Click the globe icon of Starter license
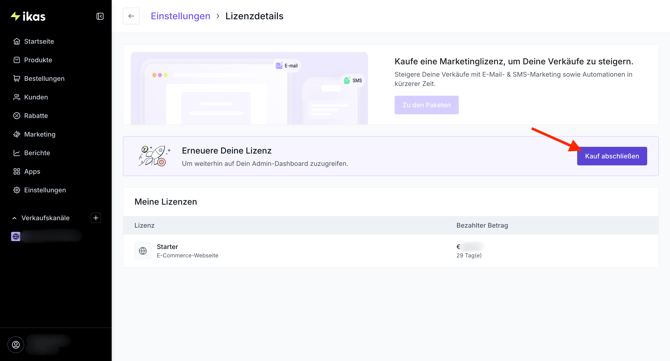 [143, 251]
